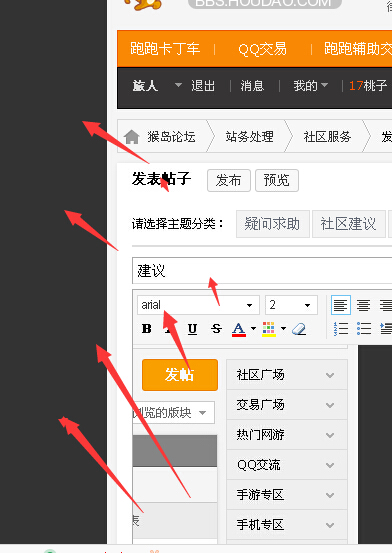This screenshot has height=553, width=392.
Task: Select 社区建议 topic category
Action: (348, 224)
